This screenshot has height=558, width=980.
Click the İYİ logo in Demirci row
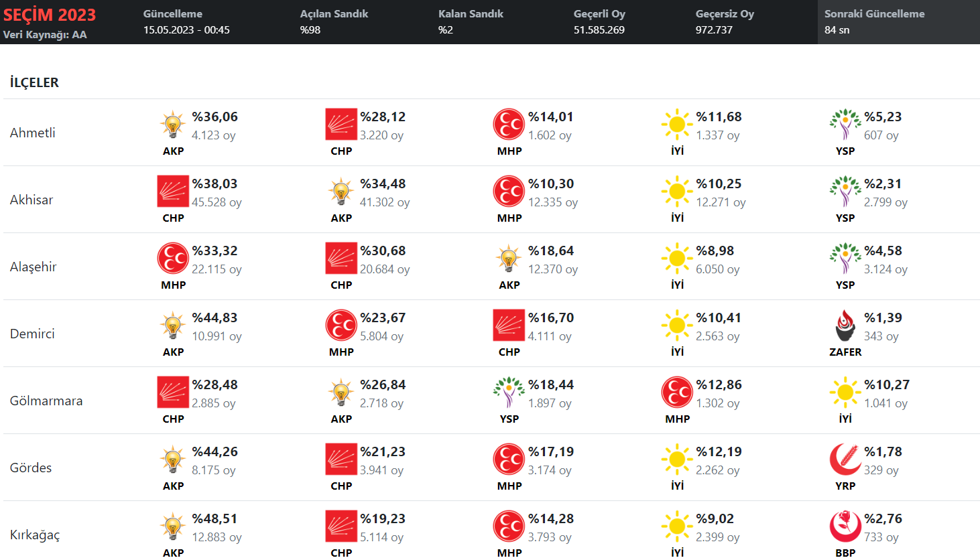pyautogui.click(x=677, y=326)
